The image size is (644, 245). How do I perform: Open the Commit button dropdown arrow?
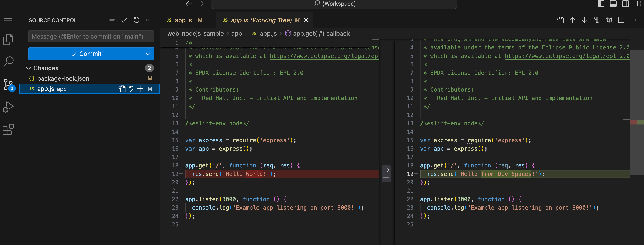point(148,54)
